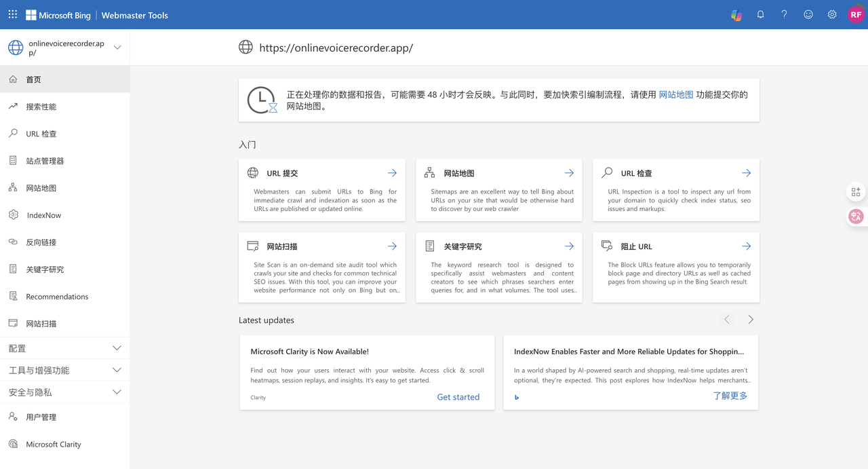The height and width of the screenshot is (469, 868).
Task: Open the help question mark icon
Action: point(784,14)
